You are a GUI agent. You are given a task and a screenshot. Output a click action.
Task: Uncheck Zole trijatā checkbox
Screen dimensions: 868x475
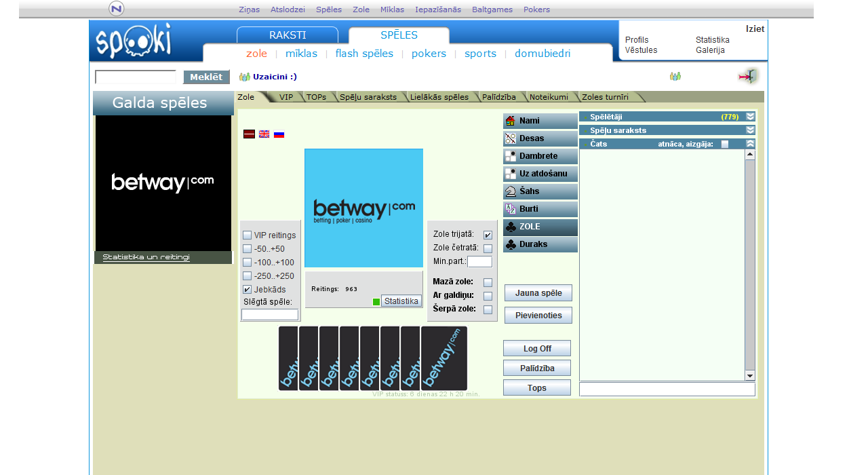coord(488,235)
